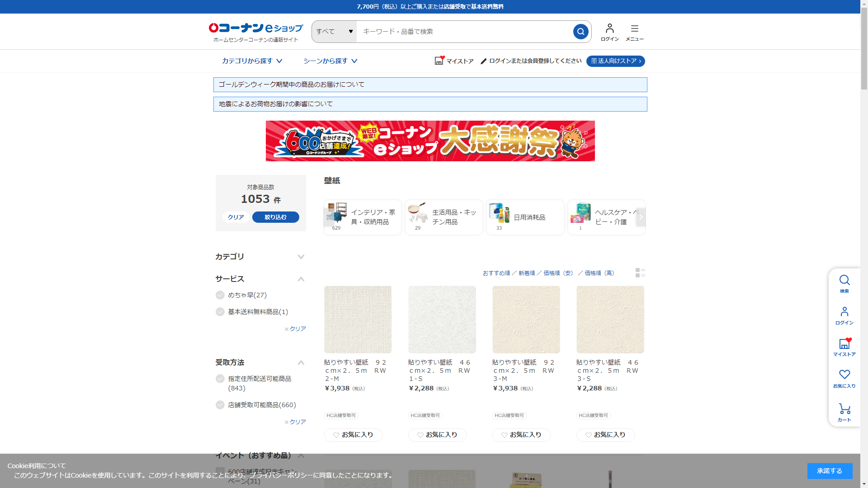Sort products by 価格順（安）
Screen dimensions: 868x488
(x=559, y=273)
